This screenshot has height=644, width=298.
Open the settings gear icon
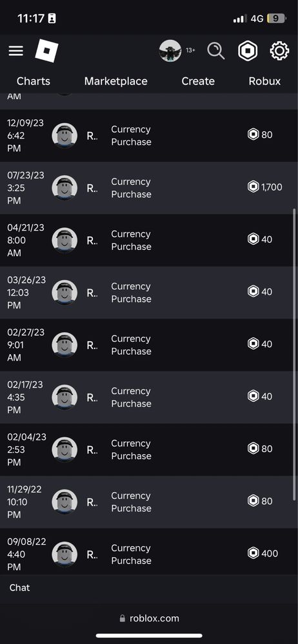pyautogui.click(x=279, y=52)
